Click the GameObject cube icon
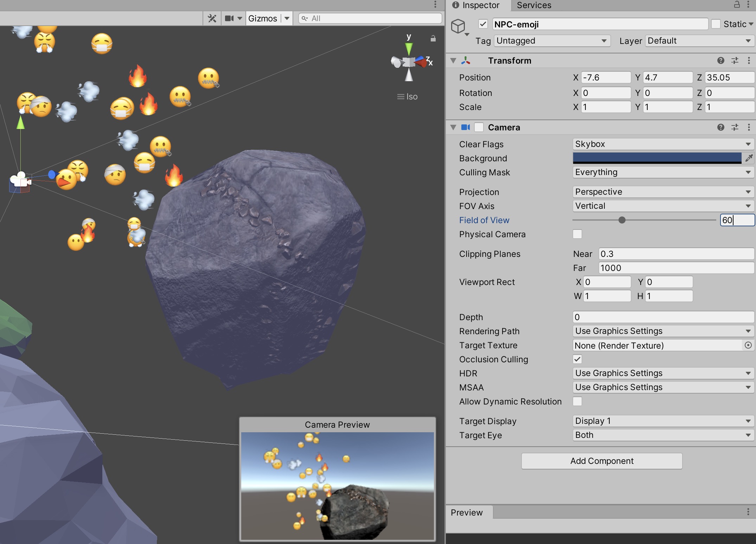The height and width of the screenshot is (544, 756). point(458,26)
